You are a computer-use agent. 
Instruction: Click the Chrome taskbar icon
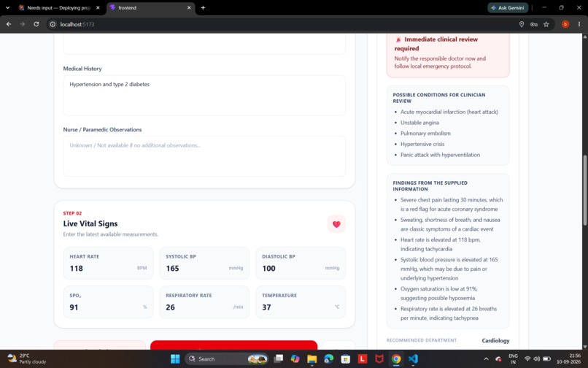(396, 359)
